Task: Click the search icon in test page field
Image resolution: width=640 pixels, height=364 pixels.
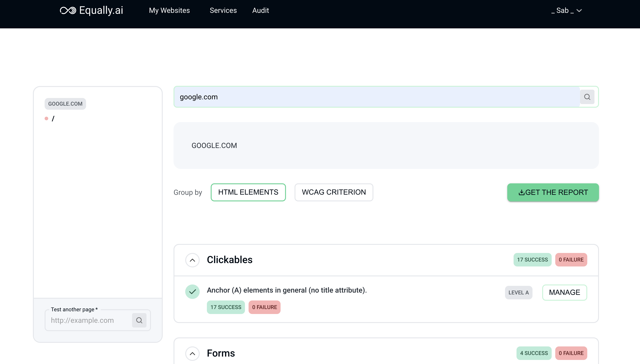Action: 139,320
